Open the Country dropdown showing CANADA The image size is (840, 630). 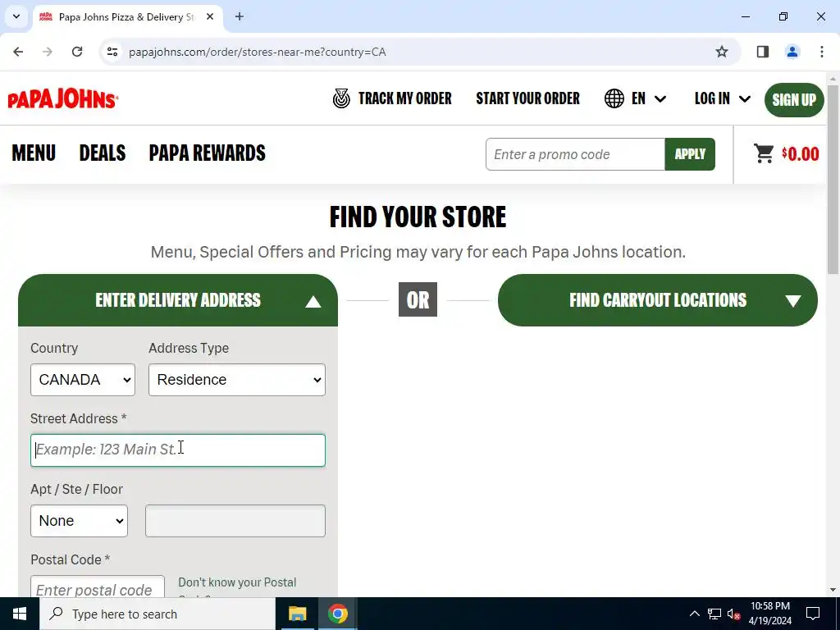pos(83,380)
